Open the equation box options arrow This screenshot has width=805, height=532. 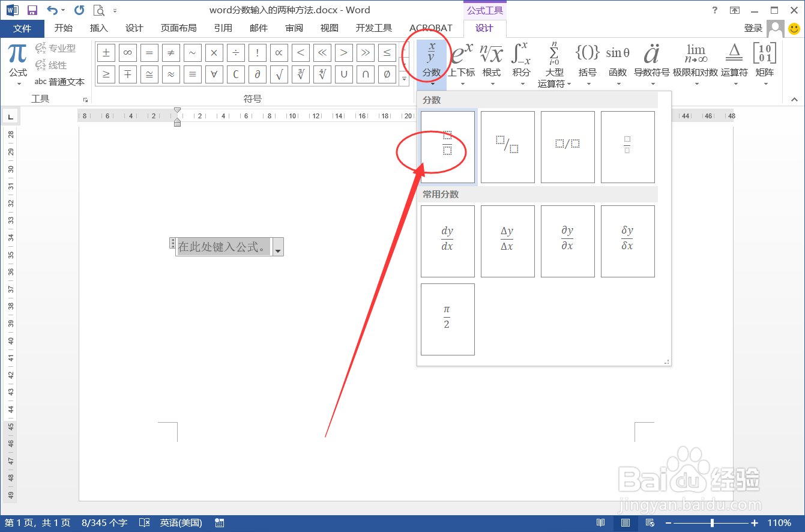pyautogui.click(x=278, y=247)
